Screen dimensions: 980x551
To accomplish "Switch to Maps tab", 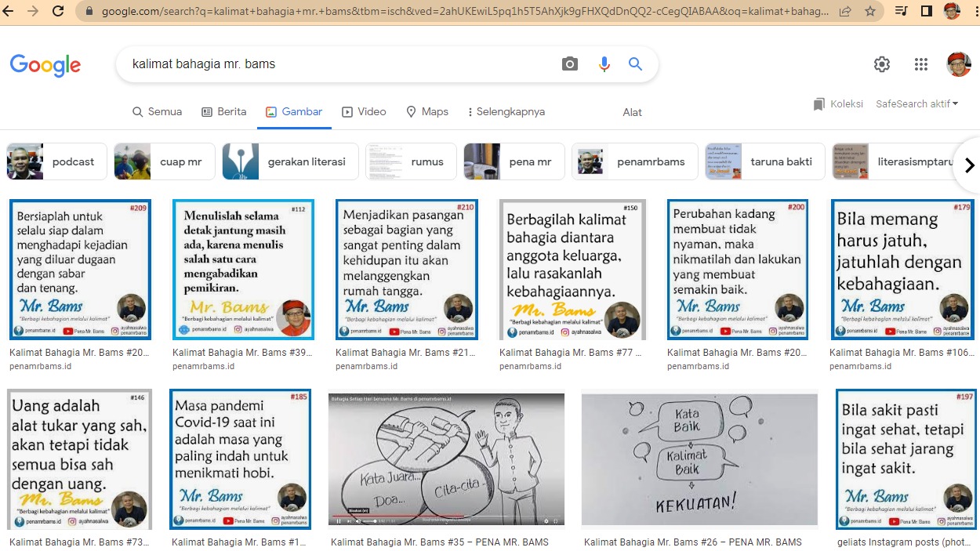I will [427, 111].
